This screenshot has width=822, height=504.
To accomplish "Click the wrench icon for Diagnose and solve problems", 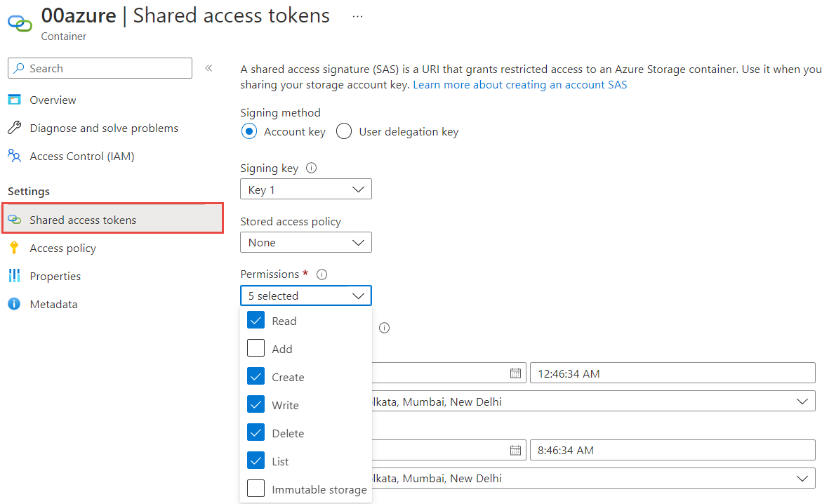I will [15, 128].
